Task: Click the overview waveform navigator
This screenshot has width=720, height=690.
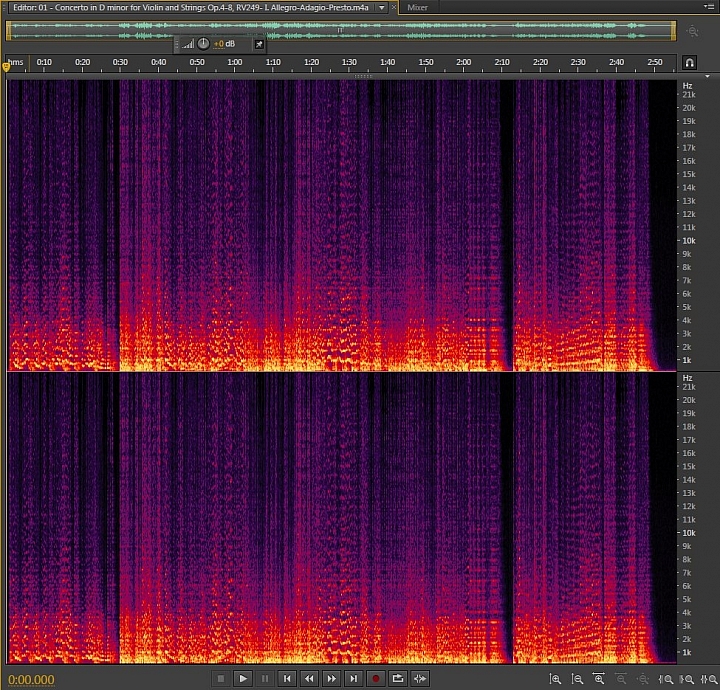Action: coord(341,31)
